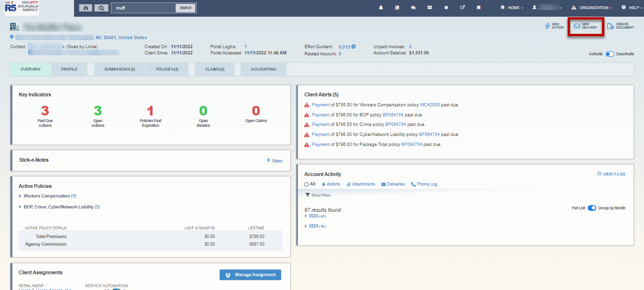Open the external link icon in header
This screenshot has width=644, height=290.
coord(462,8)
